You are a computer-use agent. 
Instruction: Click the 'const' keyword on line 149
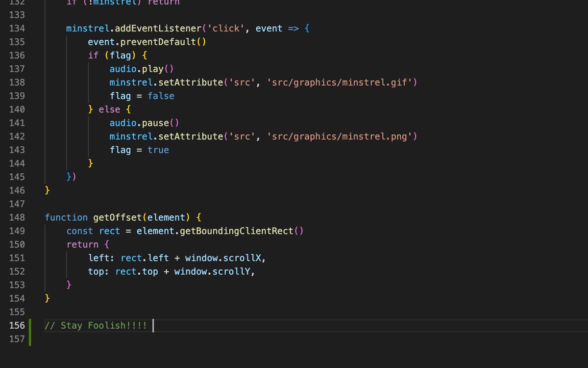(80, 231)
